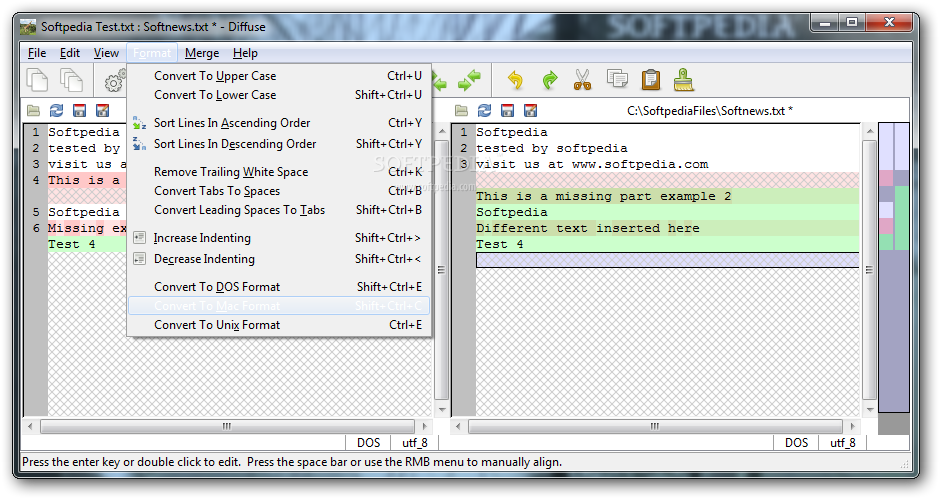The width and height of the screenshot is (940, 499).
Task: Click the clipboard Paste icon
Action: tap(650, 80)
